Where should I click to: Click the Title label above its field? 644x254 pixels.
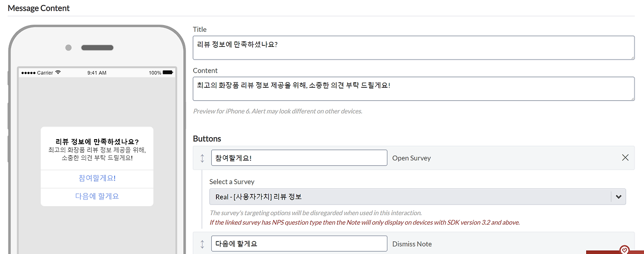click(x=200, y=29)
